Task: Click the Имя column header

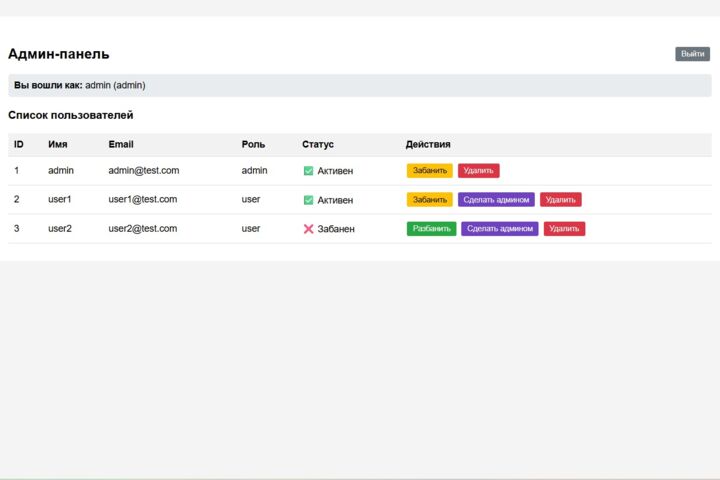Action: pyautogui.click(x=57, y=144)
